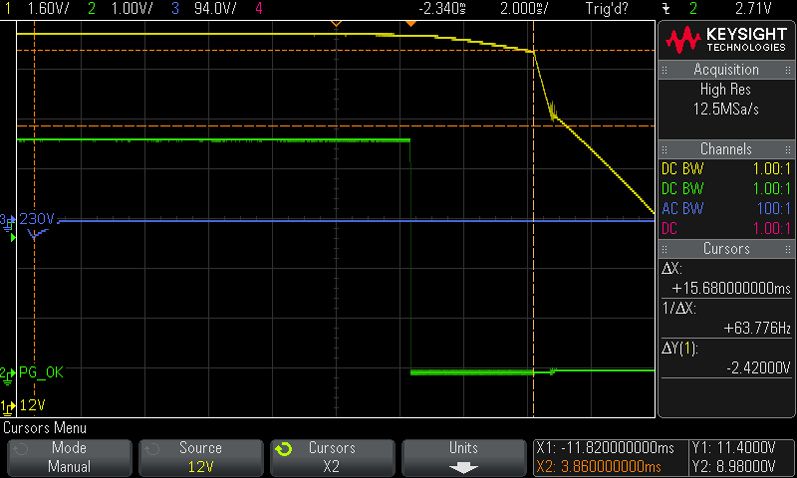Viewport: 797px width, 478px height.
Task: Open the Cursors panel header
Action: pyautogui.click(x=726, y=249)
